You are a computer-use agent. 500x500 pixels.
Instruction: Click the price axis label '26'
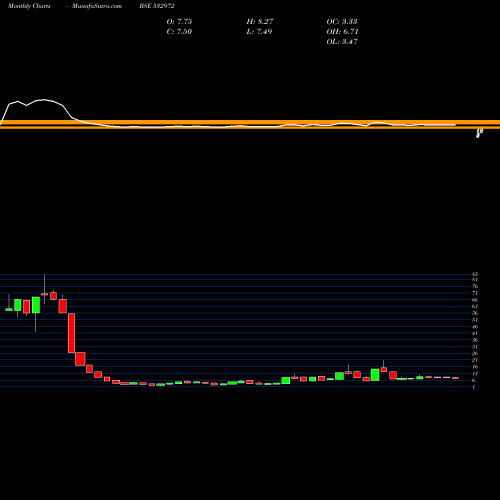coord(475,353)
